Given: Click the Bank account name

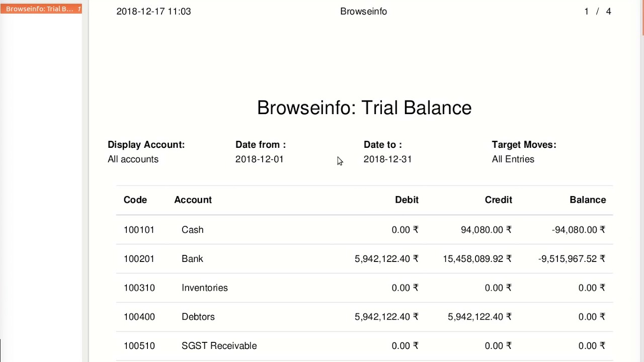Looking at the screenshot, I should tap(192, 259).
